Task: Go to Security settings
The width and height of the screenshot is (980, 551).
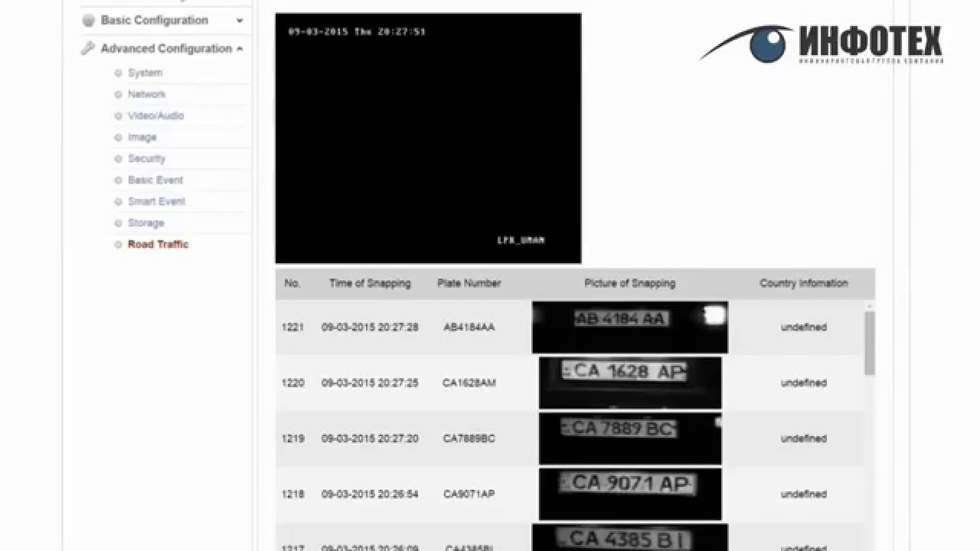Action: click(146, 158)
